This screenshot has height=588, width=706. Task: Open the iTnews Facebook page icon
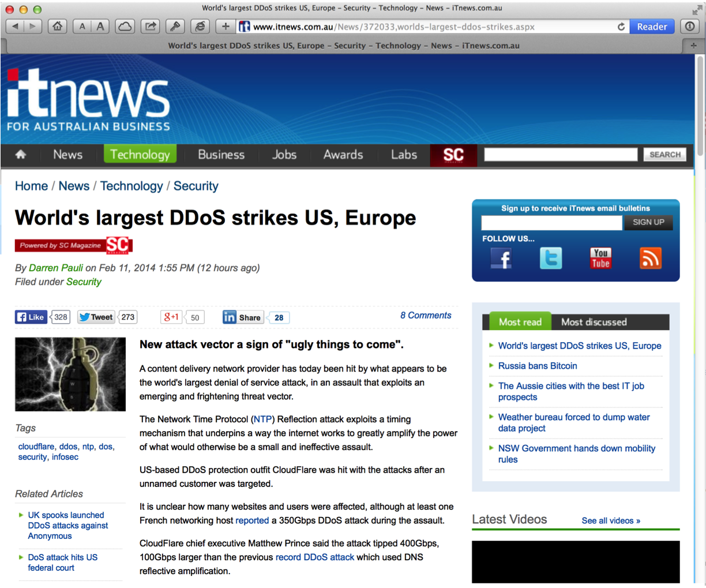(x=501, y=259)
